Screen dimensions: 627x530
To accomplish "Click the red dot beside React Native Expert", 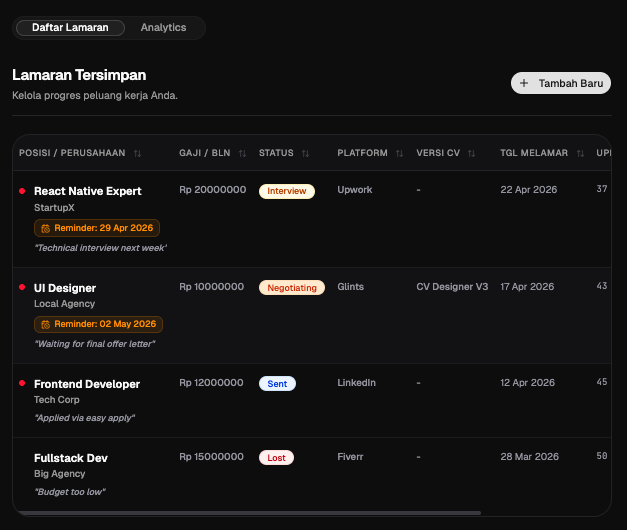I will [x=22, y=191].
